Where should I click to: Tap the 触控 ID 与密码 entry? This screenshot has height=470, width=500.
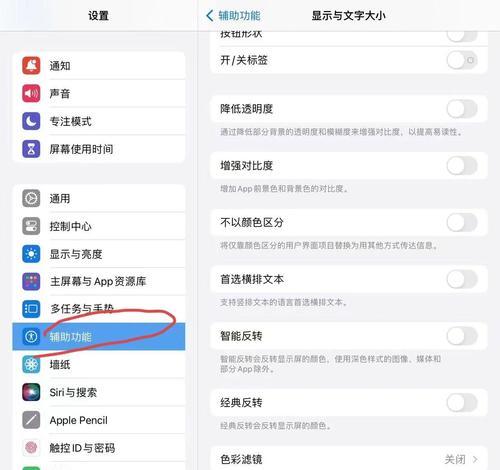(x=99, y=448)
